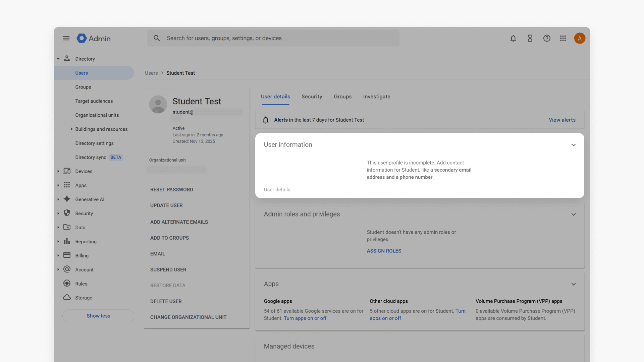This screenshot has height=362, width=644.
Task: Click the Storage cloud icon
Action: coord(67,298)
